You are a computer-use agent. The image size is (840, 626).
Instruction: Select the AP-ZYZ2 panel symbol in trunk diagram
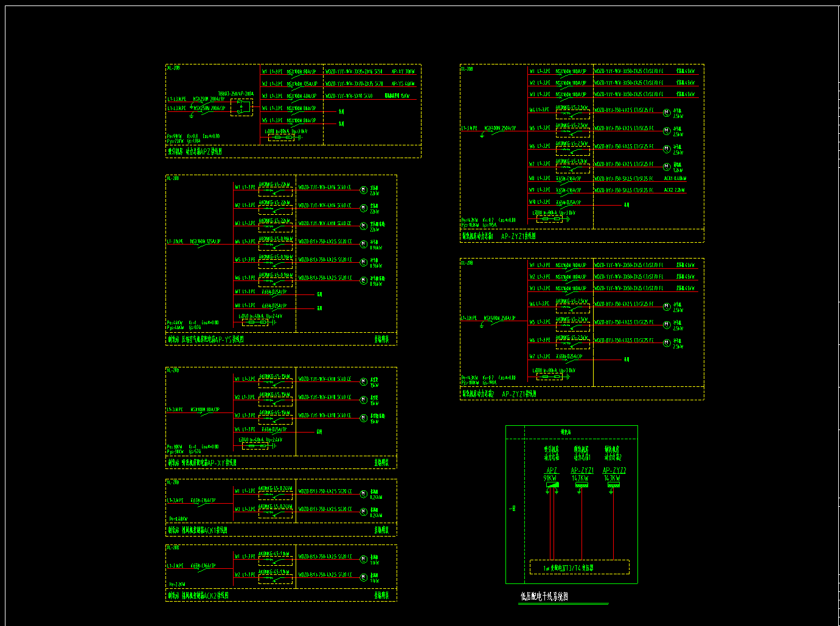tap(613, 485)
